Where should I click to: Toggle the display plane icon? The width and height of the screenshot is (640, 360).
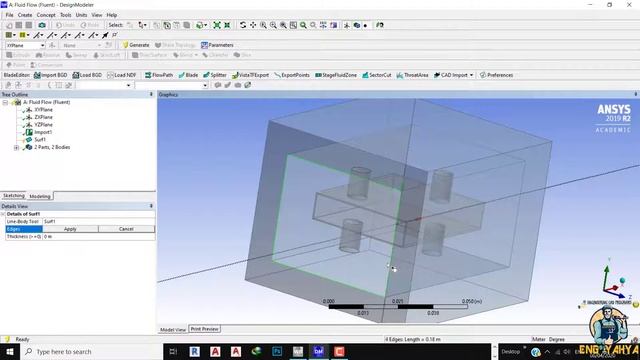click(347, 25)
